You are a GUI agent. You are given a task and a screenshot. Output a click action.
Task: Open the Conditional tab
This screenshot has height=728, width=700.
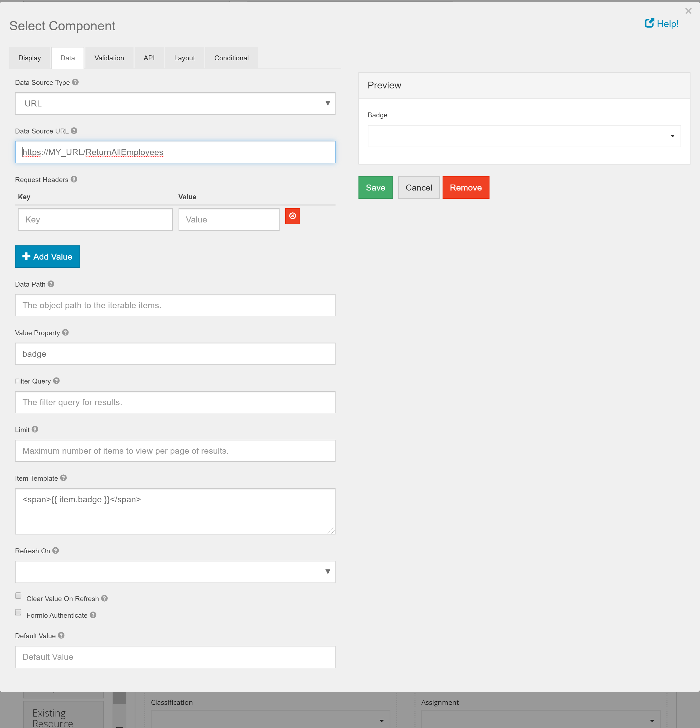tap(231, 58)
